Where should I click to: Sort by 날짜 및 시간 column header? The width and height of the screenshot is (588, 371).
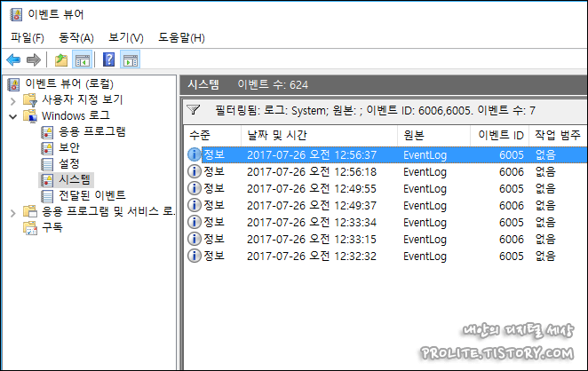(319, 135)
